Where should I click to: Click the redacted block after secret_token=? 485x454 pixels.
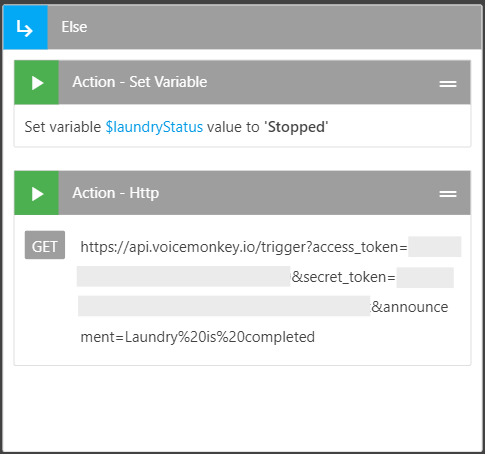(x=425, y=277)
